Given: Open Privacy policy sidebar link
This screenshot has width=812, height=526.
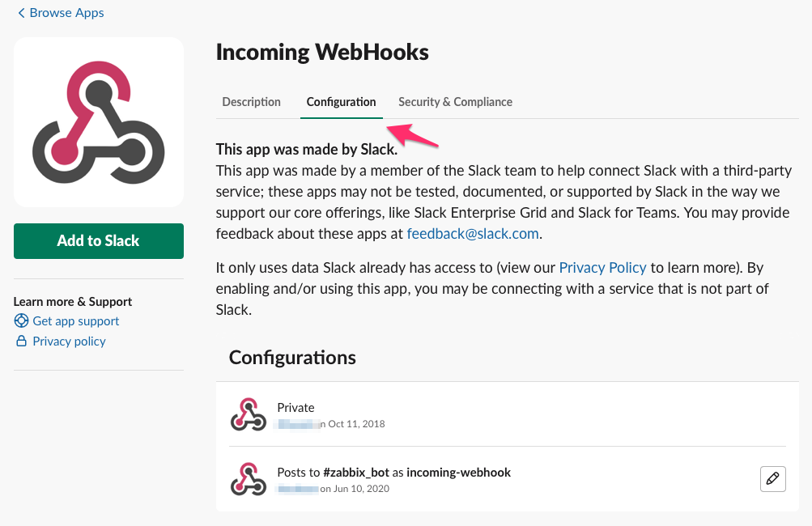Looking at the screenshot, I should (x=69, y=341).
